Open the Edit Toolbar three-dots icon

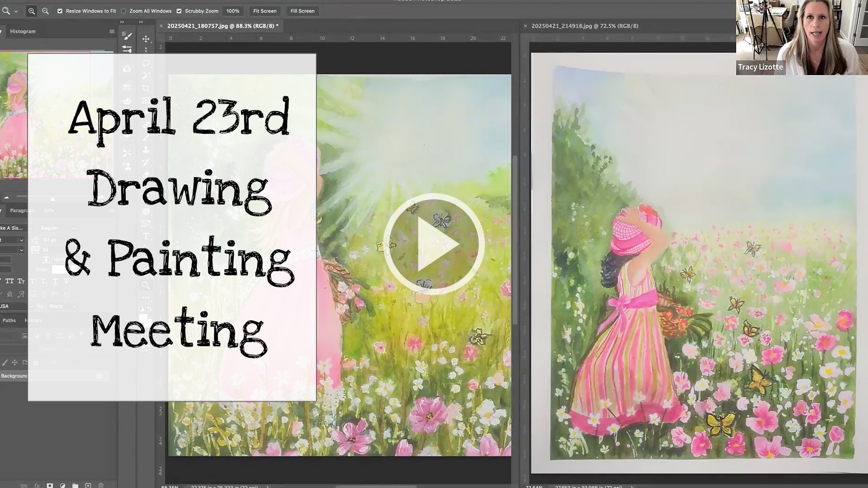pos(146,297)
